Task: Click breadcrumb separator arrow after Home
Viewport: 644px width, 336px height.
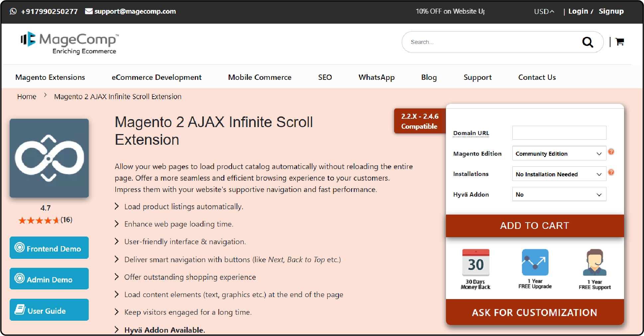Action: [46, 95]
